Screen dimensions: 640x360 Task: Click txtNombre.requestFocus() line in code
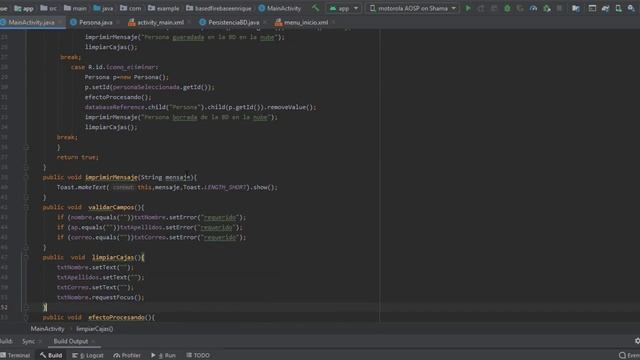[100, 297]
